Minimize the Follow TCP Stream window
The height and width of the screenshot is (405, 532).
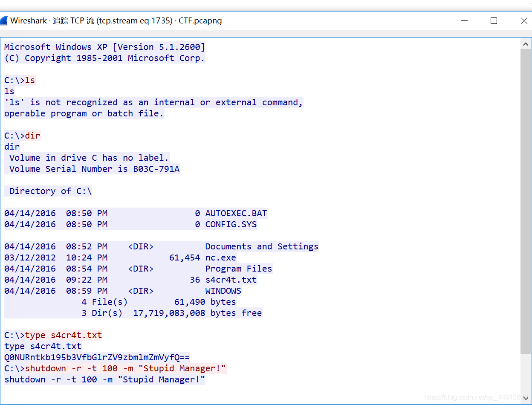click(x=464, y=20)
